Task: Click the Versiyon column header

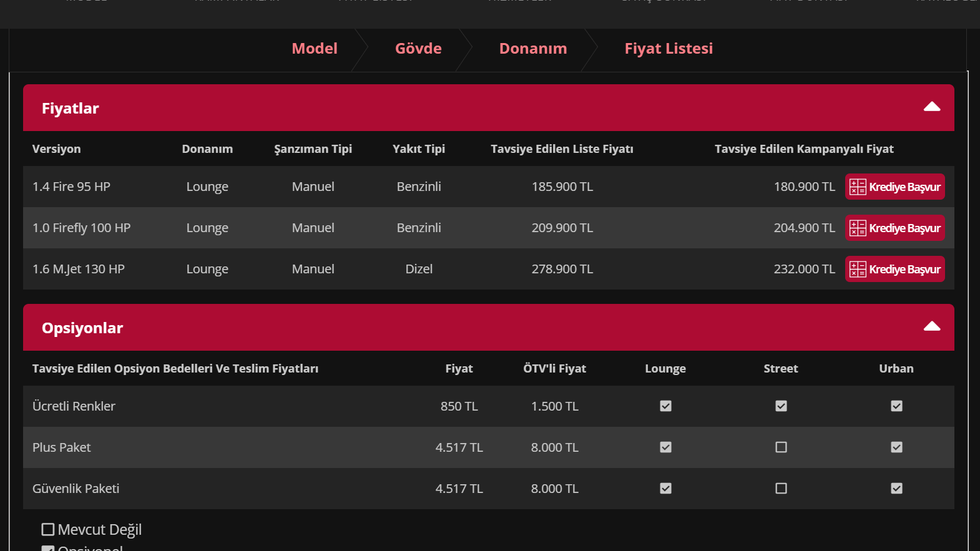Action: point(56,149)
